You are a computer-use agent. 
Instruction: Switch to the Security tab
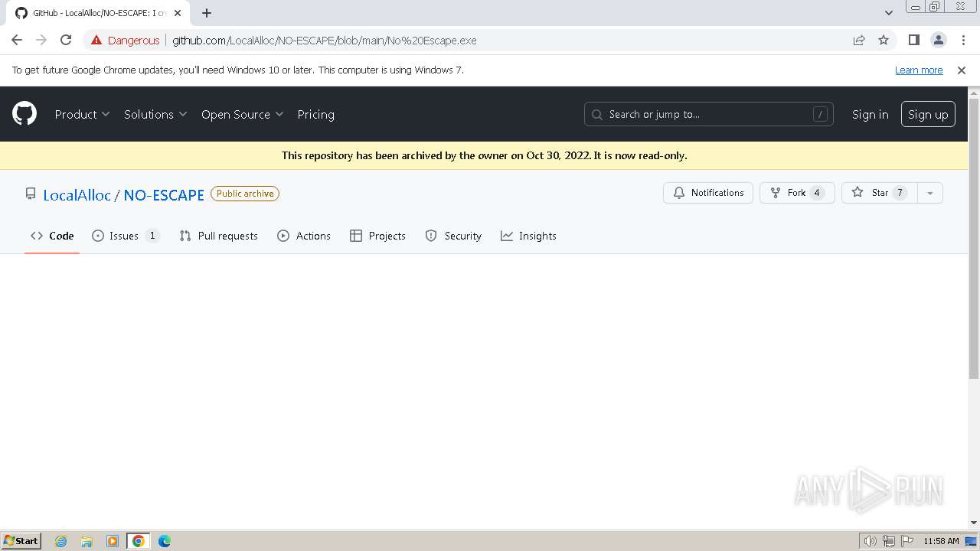point(453,236)
